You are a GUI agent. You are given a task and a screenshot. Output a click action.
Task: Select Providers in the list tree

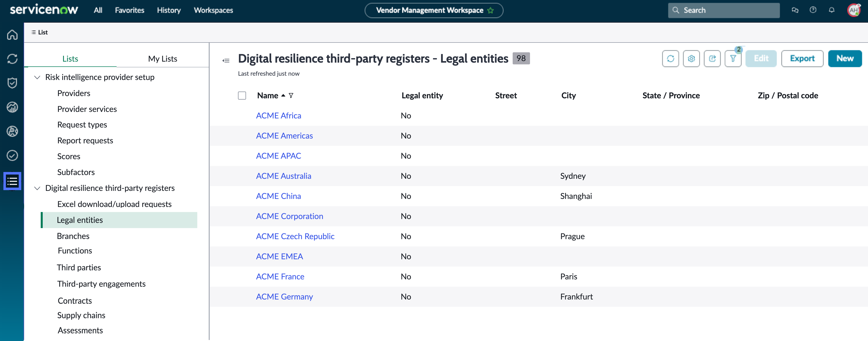(74, 94)
